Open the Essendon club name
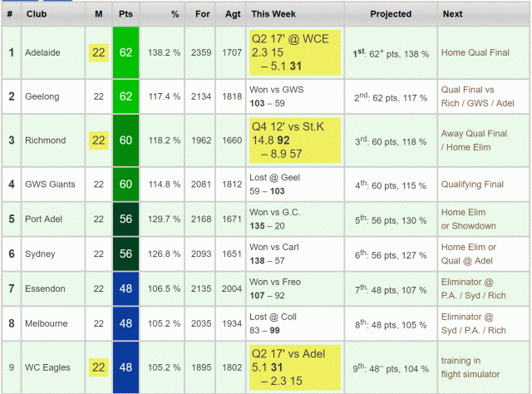The height and width of the screenshot is (394, 532). 47,287
